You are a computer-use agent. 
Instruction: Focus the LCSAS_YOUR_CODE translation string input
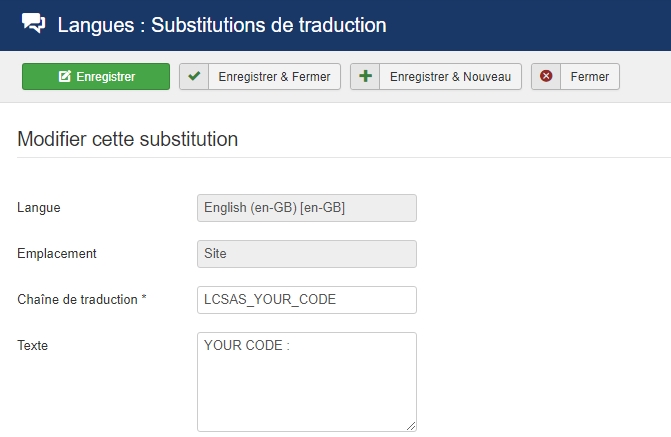click(x=307, y=300)
